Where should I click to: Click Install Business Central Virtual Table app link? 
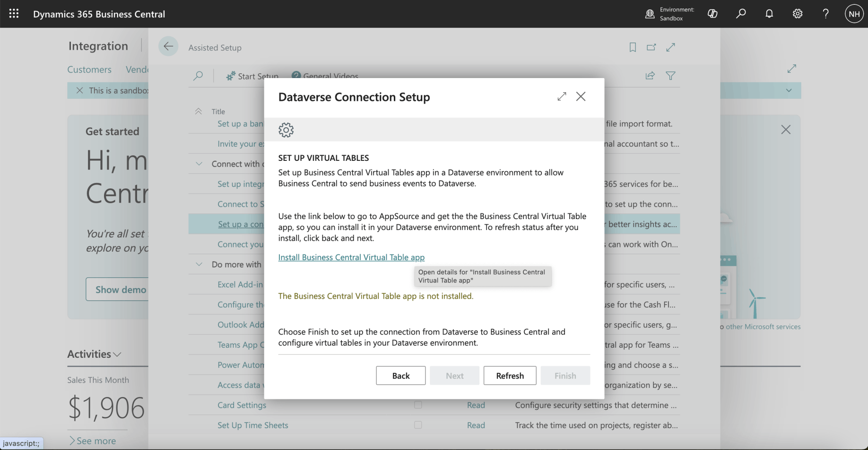click(351, 257)
